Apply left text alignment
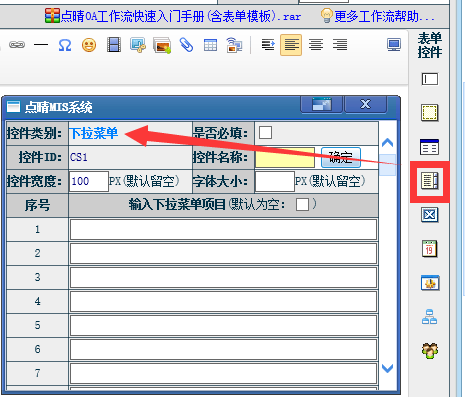Viewport: 465px width, 397px height. coord(291,45)
